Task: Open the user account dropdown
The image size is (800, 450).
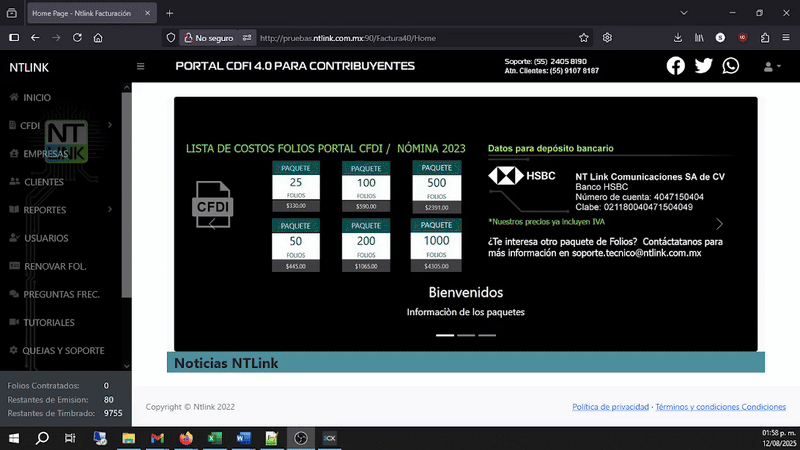Action: click(772, 67)
